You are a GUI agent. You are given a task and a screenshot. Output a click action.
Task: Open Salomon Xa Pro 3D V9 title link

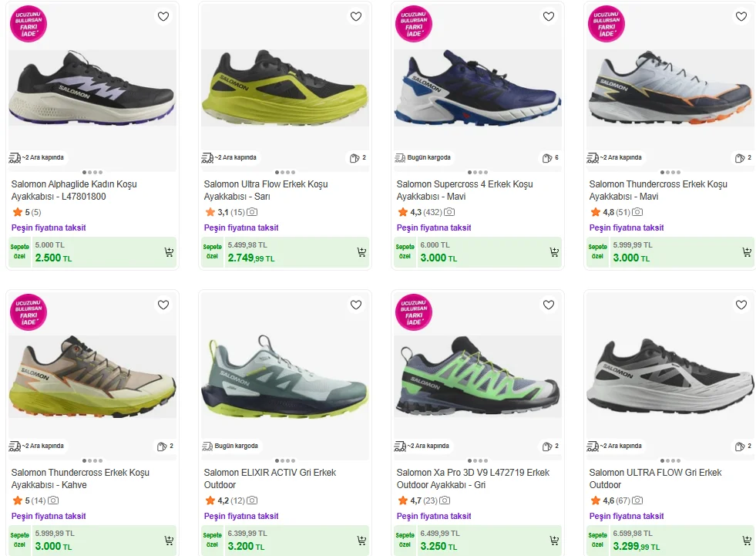pos(473,479)
